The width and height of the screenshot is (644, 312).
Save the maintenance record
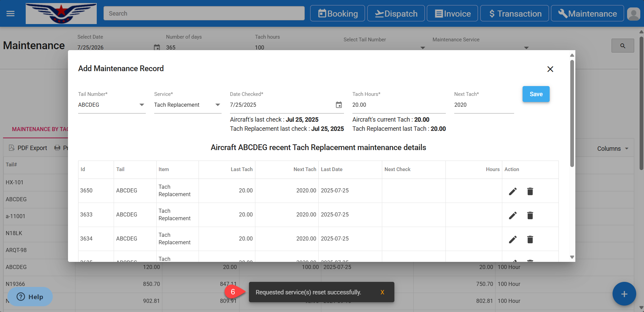(536, 94)
